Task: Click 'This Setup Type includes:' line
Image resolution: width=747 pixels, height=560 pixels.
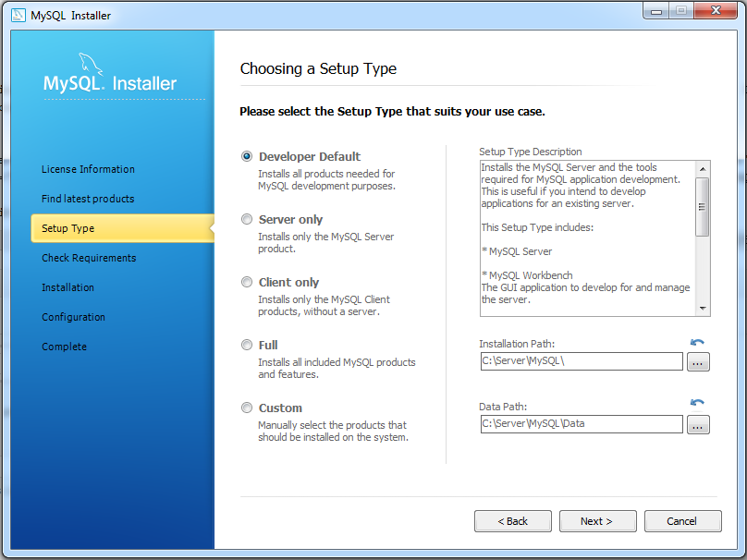Action: [x=537, y=227]
